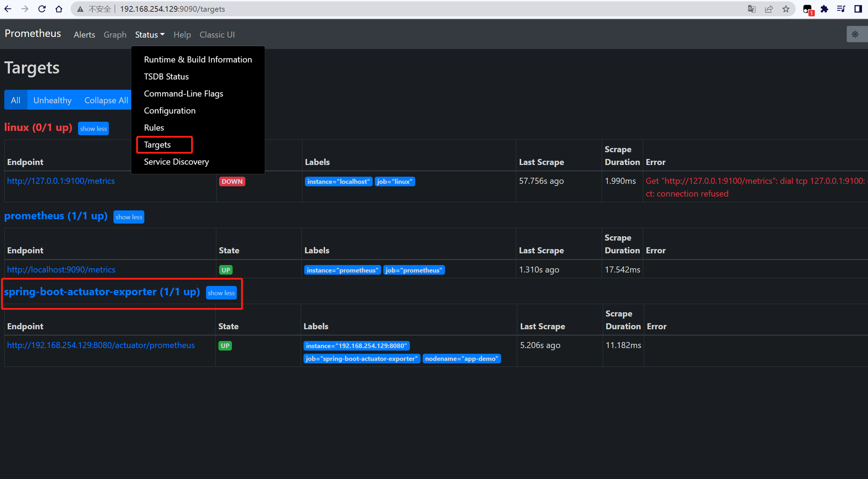This screenshot has width=868, height=479.
Task: Click UP status badge for prometheus
Action: 226,270
